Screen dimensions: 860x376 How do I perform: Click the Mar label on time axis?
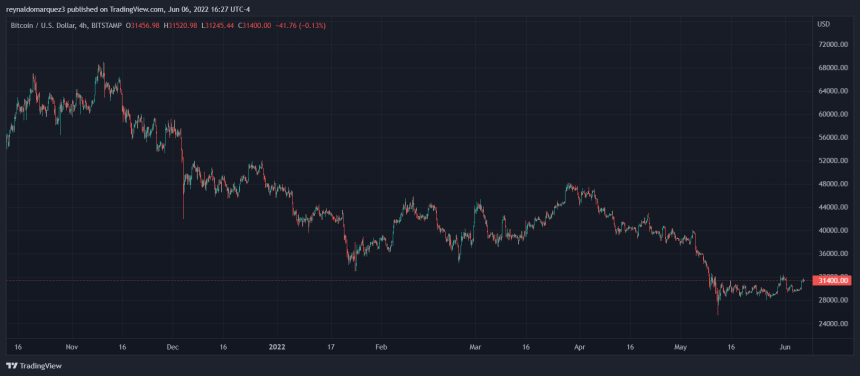coord(476,347)
